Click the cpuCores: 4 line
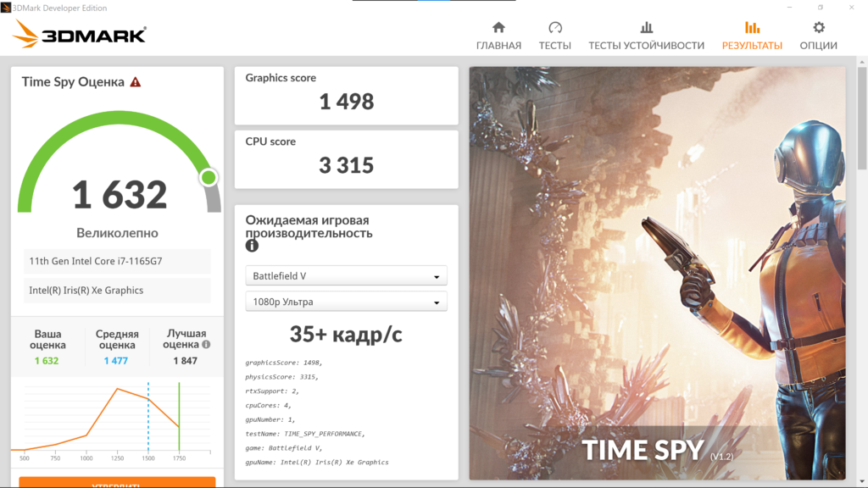 point(269,406)
